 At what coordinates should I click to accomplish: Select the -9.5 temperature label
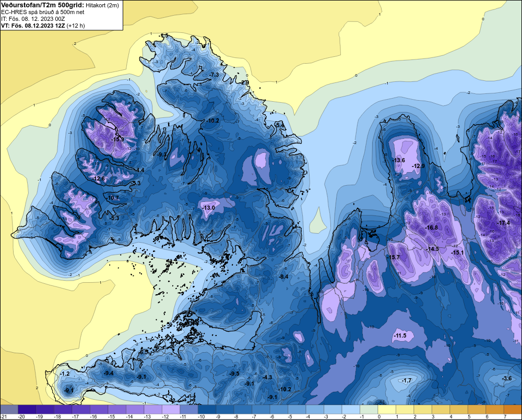click(x=234, y=374)
